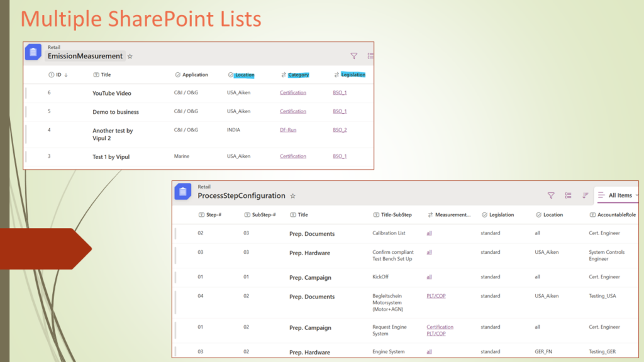Click the 'Testing_USA' role cell
Screen dimensions: 644x362
pyautogui.click(x=602, y=296)
